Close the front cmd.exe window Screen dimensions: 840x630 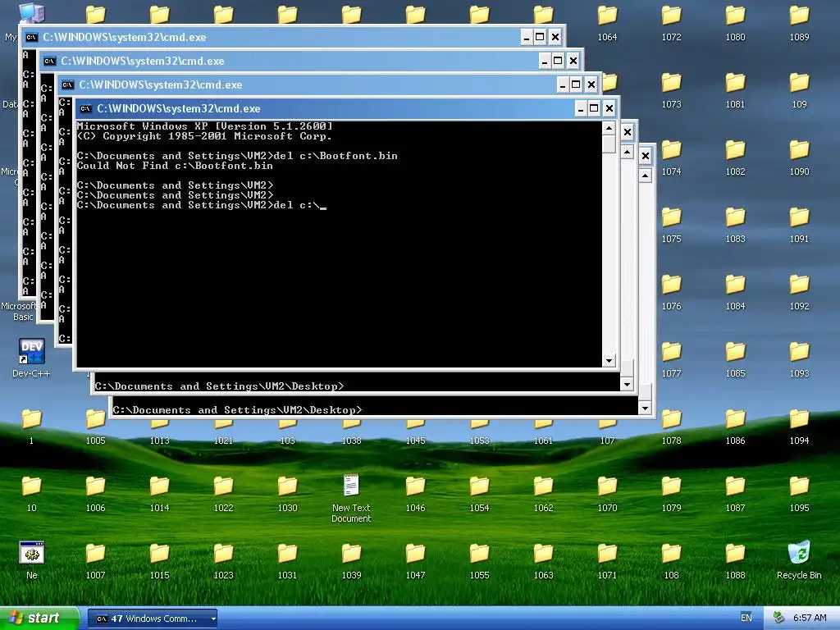click(x=609, y=109)
